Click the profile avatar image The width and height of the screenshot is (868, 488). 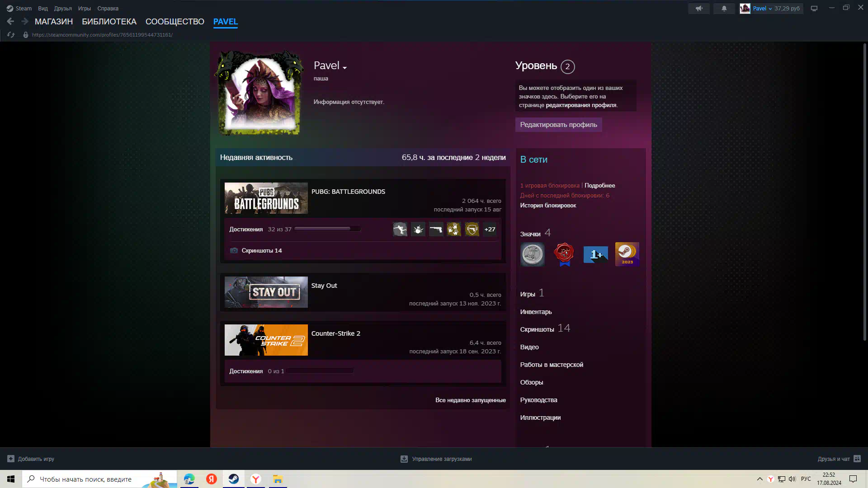pyautogui.click(x=260, y=93)
